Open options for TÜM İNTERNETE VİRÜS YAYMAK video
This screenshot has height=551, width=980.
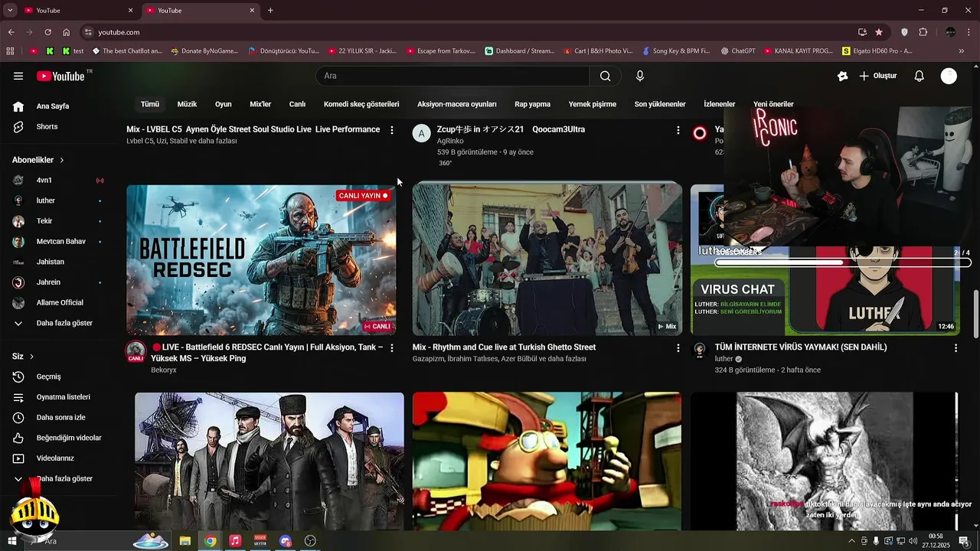[x=955, y=348]
